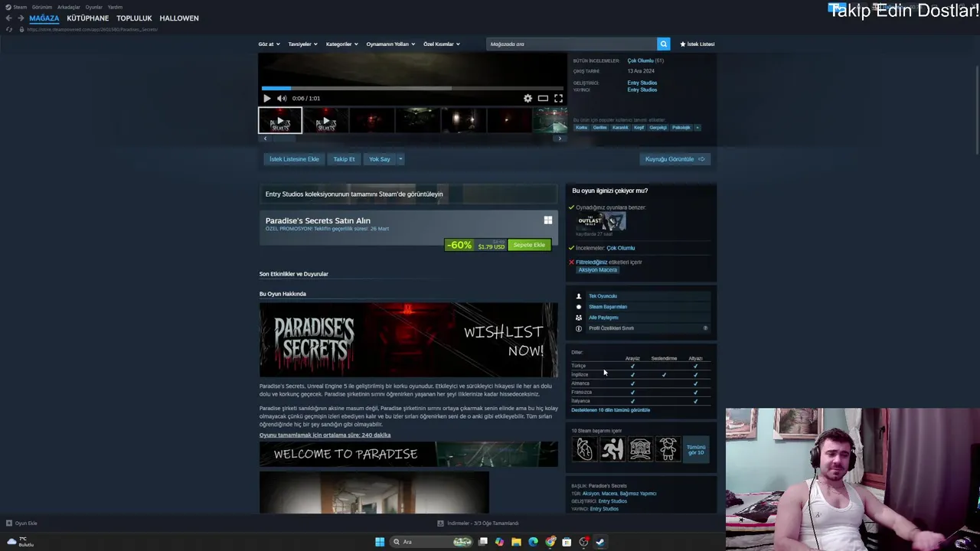Expand the Oynamanın Yolları dropdown

(390, 44)
